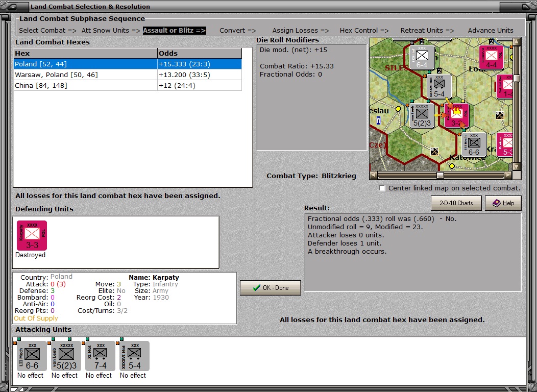Screen dimensions: 537x392
Task: Click the Polish 1-4 infantry division counter
Action: pyautogui.click(x=504, y=86)
